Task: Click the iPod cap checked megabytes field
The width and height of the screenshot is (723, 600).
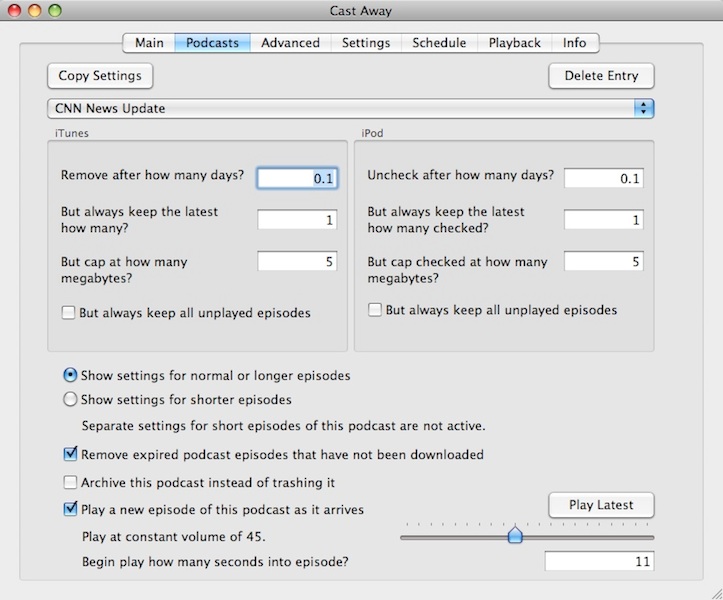Action: tap(603, 262)
